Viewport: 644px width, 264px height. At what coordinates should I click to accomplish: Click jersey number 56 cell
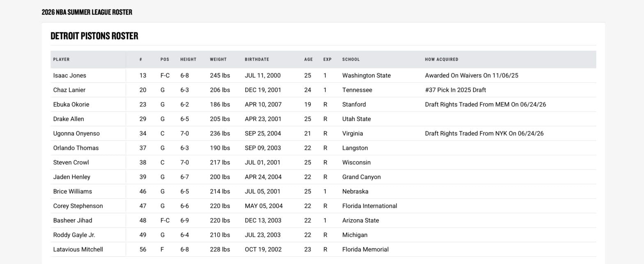[143, 249]
